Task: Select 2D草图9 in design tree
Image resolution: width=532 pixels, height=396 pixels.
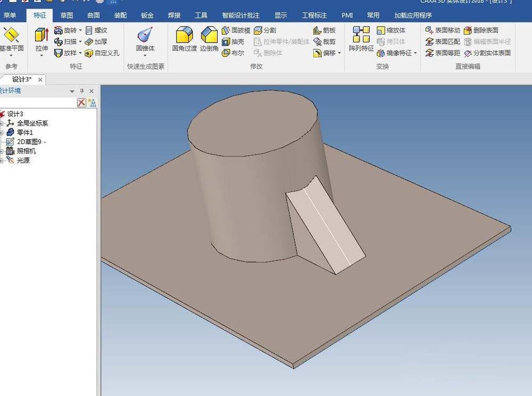Action: click(26, 142)
